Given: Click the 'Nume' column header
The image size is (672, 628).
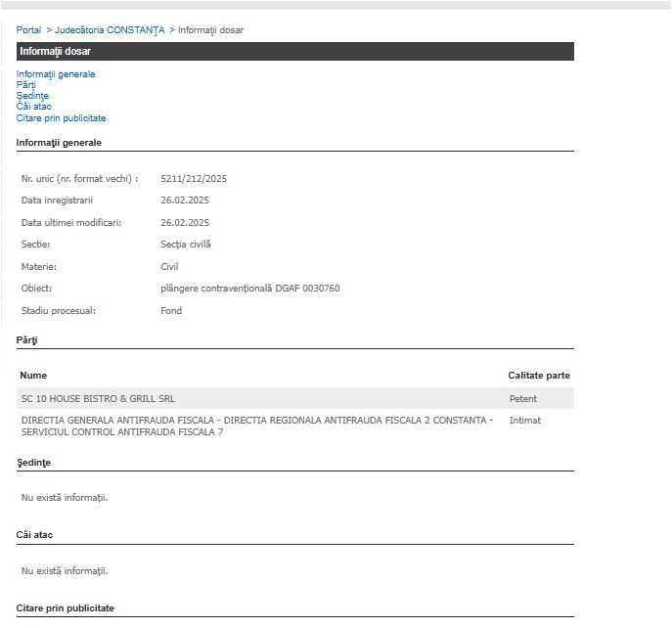Looking at the screenshot, I should (x=33, y=376).
